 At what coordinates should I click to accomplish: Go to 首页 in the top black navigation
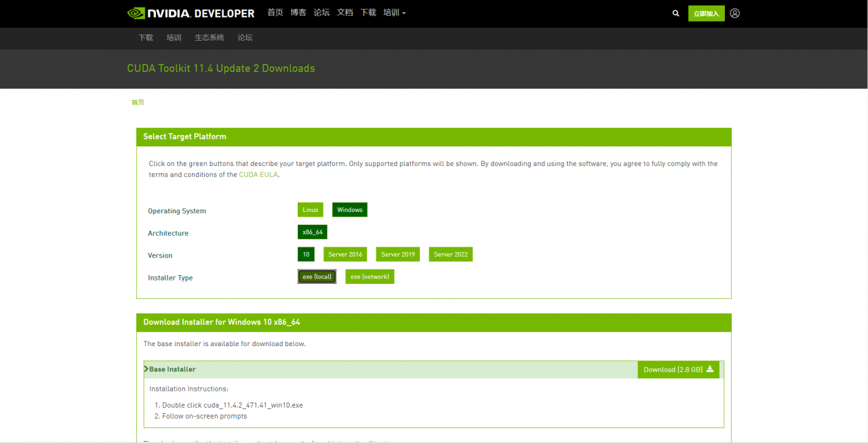pyautogui.click(x=275, y=13)
